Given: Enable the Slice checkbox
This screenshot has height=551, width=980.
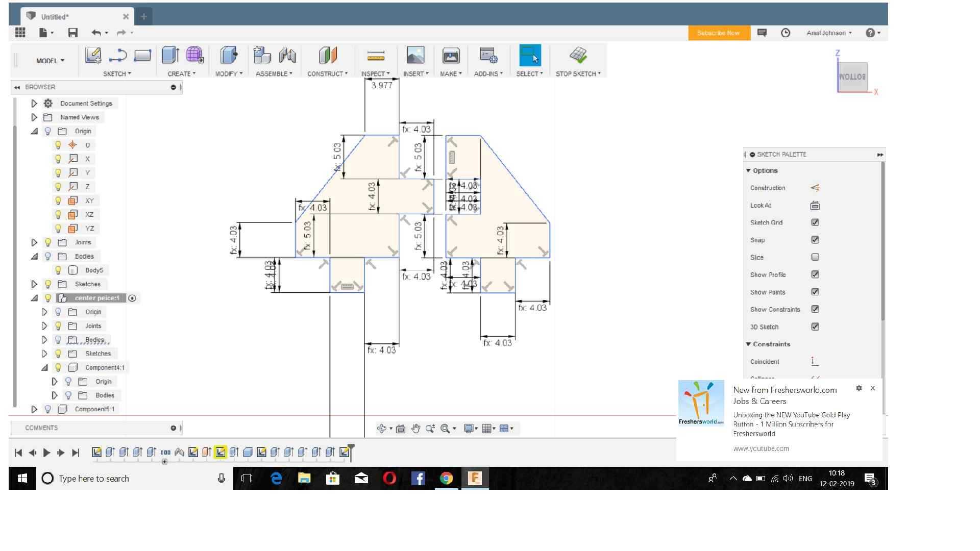Looking at the screenshot, I should pyautogui.click(x=815, y=257).
